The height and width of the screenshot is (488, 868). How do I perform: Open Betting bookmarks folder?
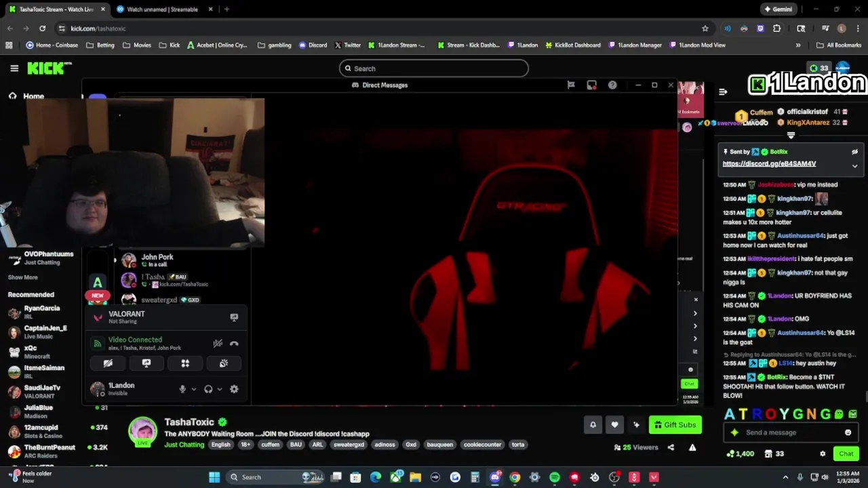[100, 45]
